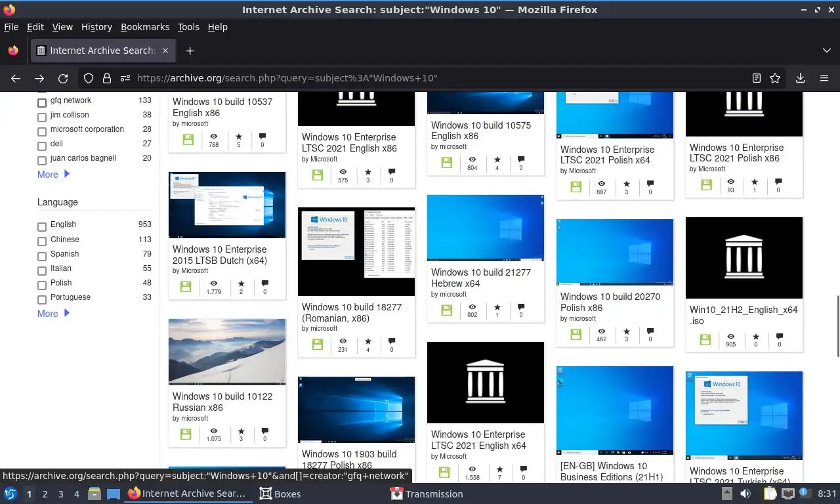Open the Win10_21H2_English_x64.iso archive logo thumbnail
The height and width of the screenshot is (504, 840).
pos(744,258)
